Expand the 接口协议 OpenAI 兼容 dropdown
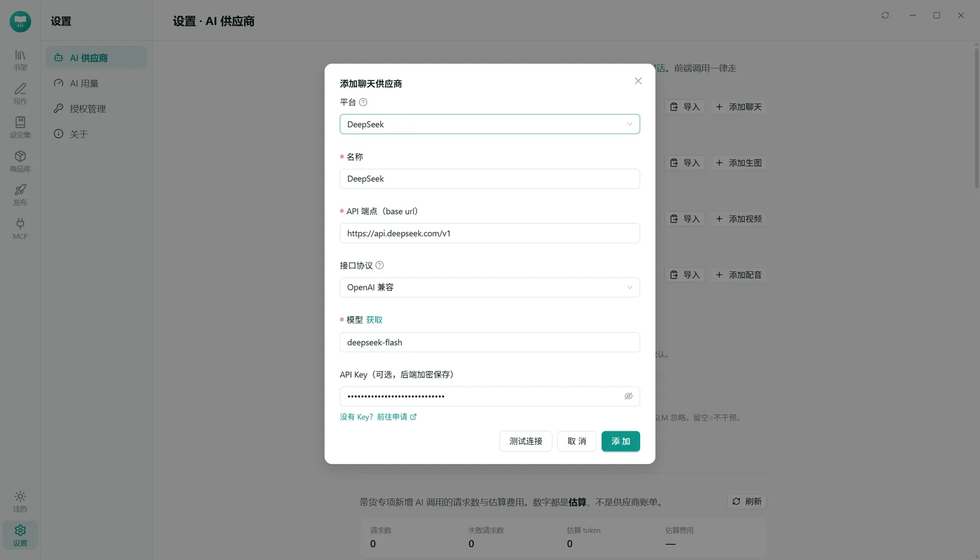980x560 pixels. coord(490,287)
